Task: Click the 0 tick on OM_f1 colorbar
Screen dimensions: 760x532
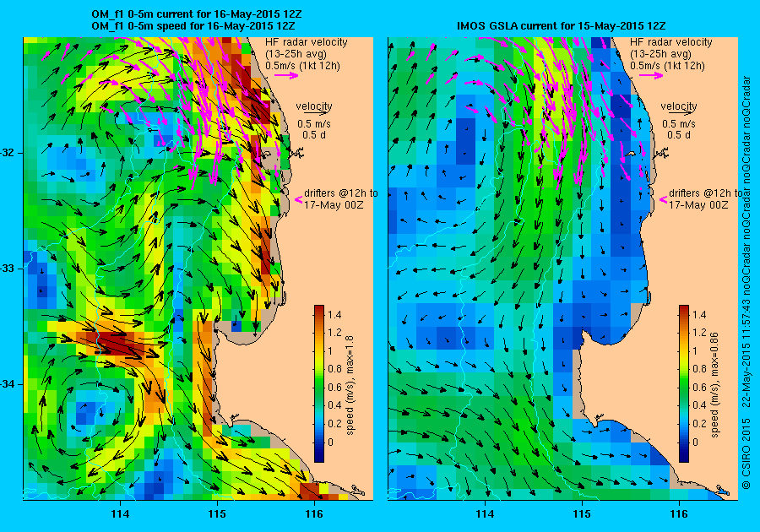Action: pyautogui.click(x=331, y=442)
